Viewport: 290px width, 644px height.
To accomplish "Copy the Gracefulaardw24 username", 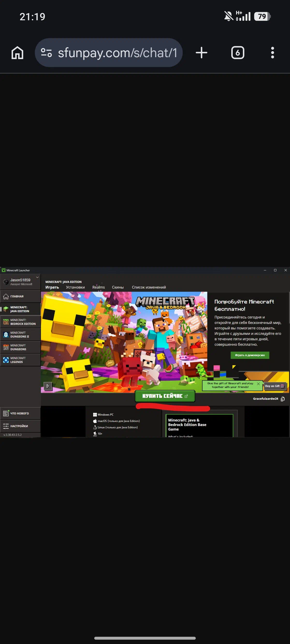I will click(x=283, y=399).
